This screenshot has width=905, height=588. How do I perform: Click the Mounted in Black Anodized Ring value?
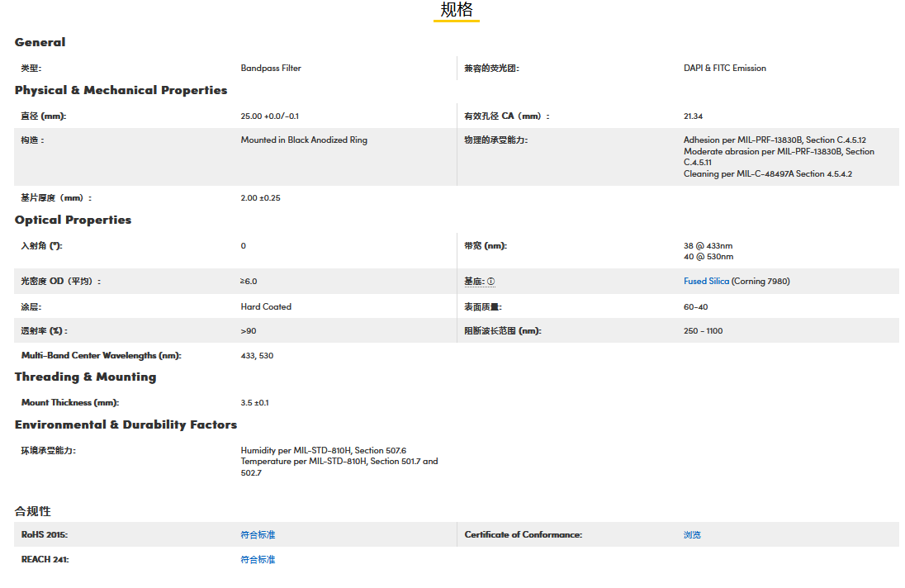pos(304,140)
